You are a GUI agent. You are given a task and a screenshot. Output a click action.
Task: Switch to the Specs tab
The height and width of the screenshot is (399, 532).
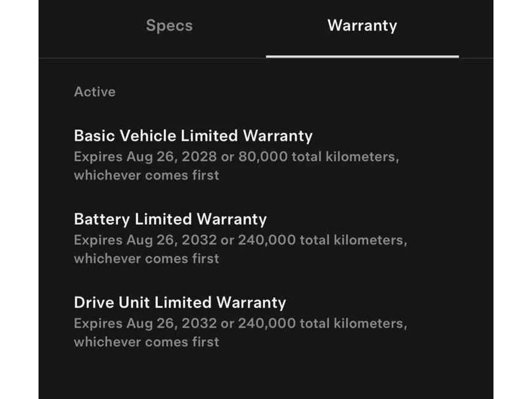[x=169, y=25]
